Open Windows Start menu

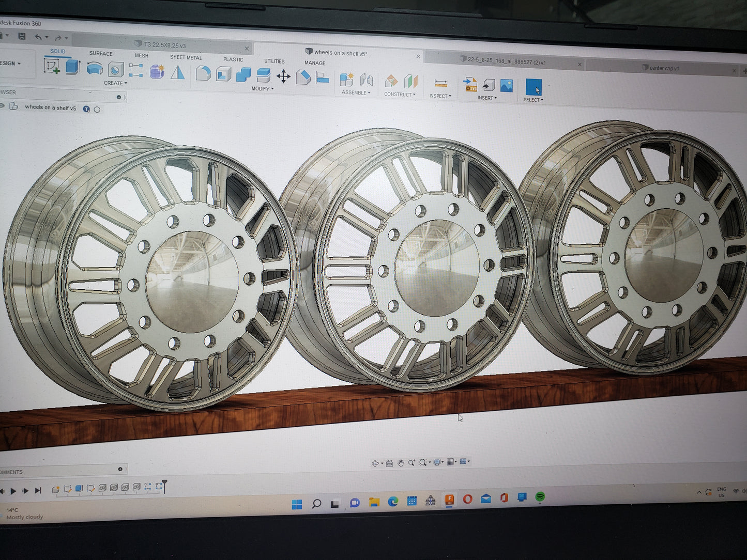[297, 504]
